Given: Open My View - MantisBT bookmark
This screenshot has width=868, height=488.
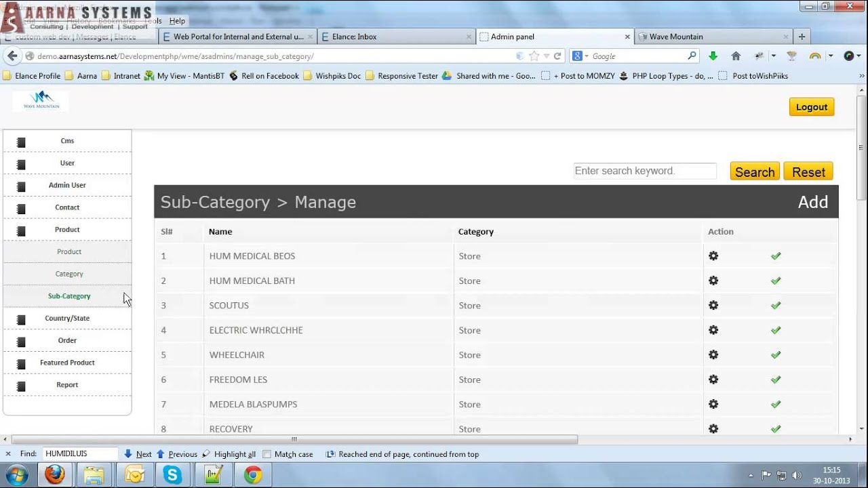Looking at the screenshot, I should pos(183,76).
